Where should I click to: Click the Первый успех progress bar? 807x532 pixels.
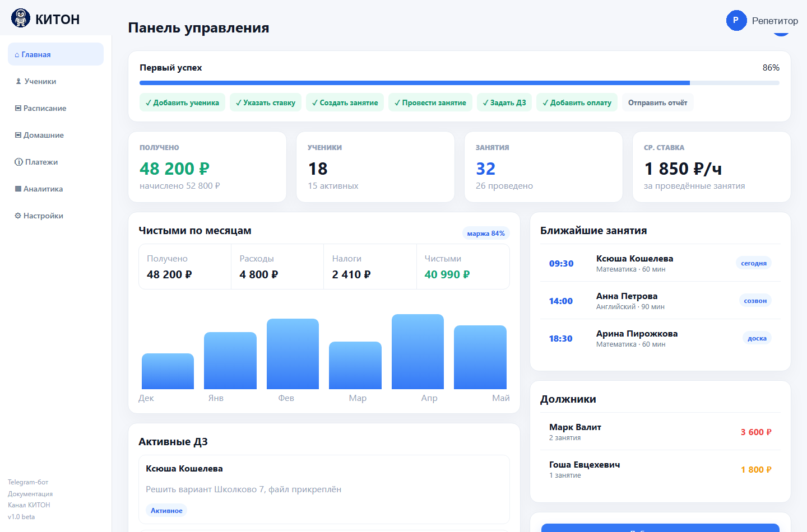click(460, 83)
